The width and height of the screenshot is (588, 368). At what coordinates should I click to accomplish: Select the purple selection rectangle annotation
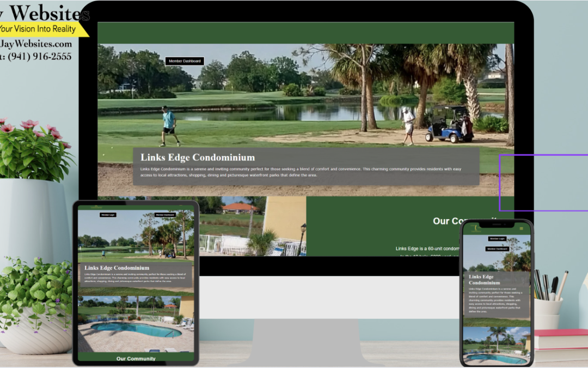point(543,183)
